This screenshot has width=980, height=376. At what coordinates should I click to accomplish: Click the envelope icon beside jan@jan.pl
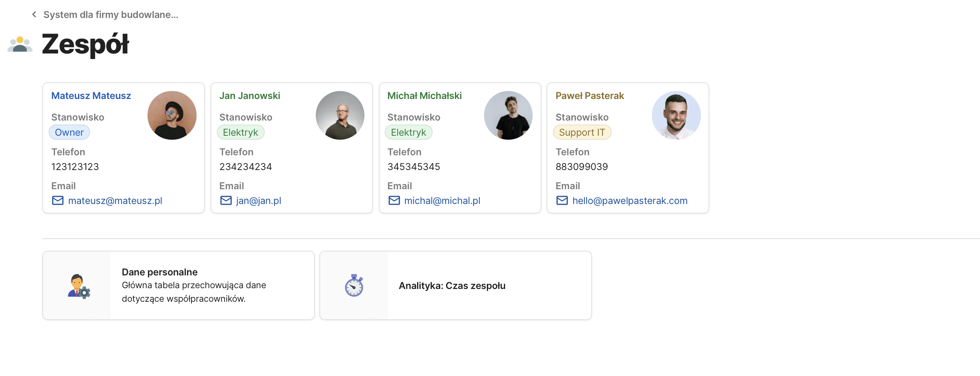(x=226, y=200)
